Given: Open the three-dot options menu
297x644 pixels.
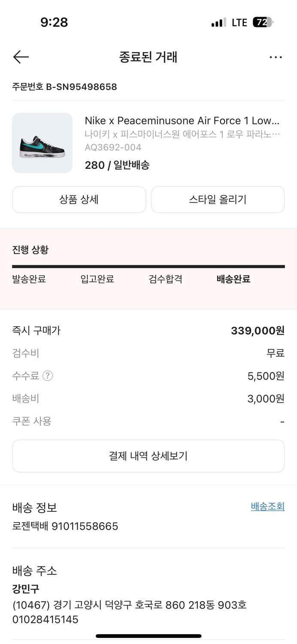Looking at the screenshot, I should [276, 57].
